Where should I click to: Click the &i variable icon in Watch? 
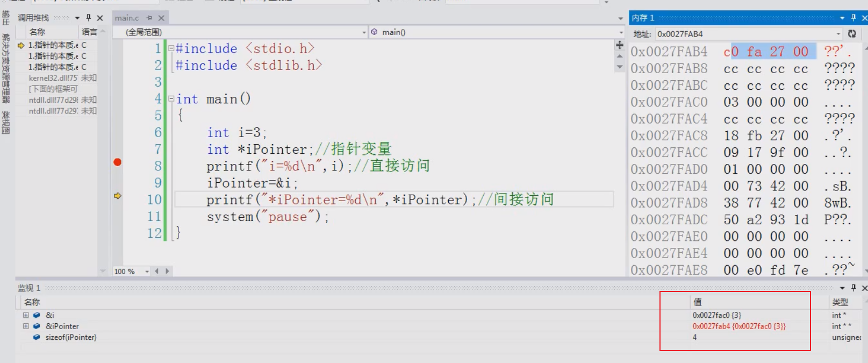(37, 315)
